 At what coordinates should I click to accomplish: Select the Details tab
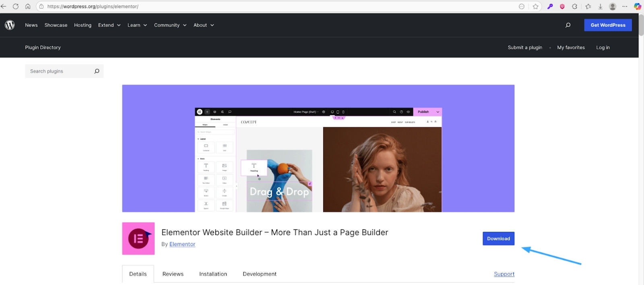(x=138, y=274)
